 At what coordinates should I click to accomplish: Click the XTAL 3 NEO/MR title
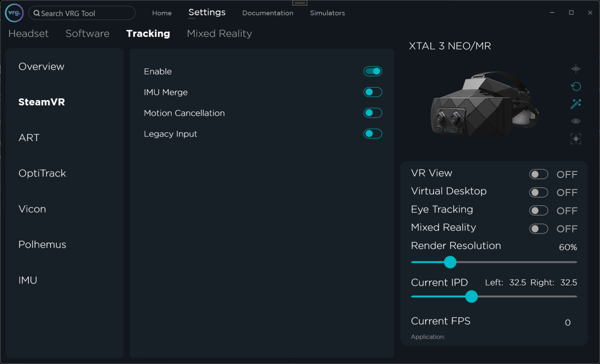click(x=450, y=46)
